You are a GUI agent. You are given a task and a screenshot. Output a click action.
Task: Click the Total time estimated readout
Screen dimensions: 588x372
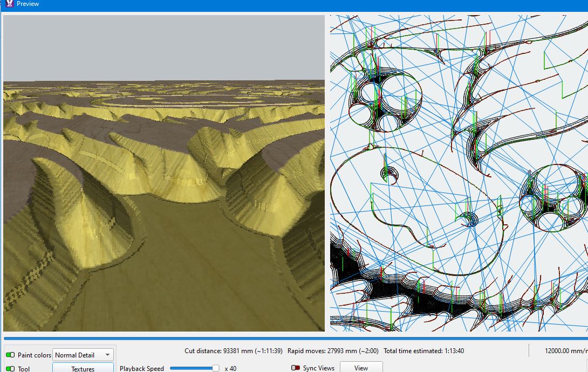[424, 351]
